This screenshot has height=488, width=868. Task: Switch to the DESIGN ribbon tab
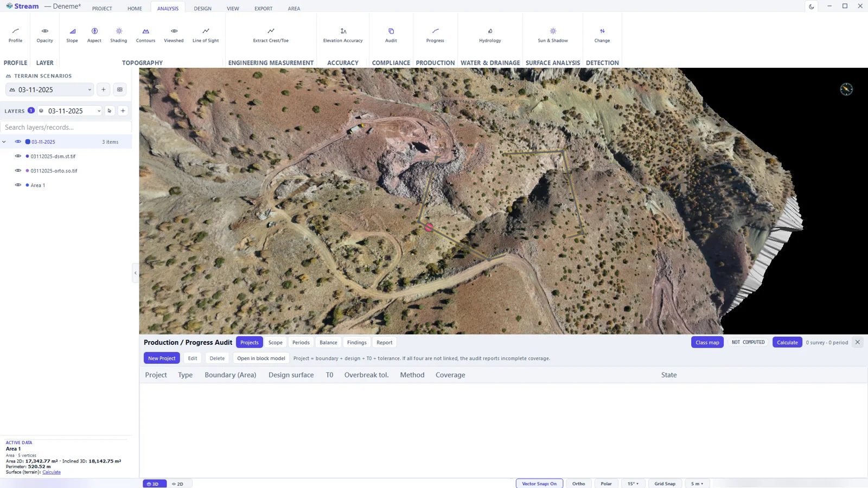coord(203,8)
